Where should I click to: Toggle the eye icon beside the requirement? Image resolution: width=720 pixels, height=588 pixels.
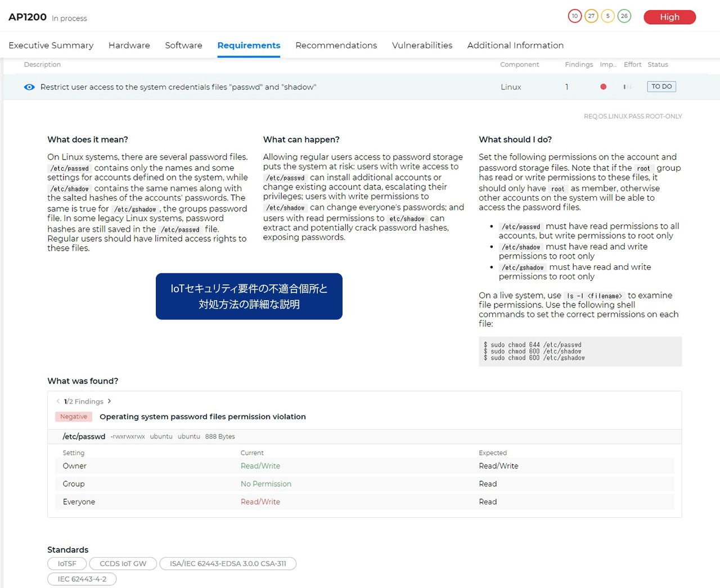[29, 87]
